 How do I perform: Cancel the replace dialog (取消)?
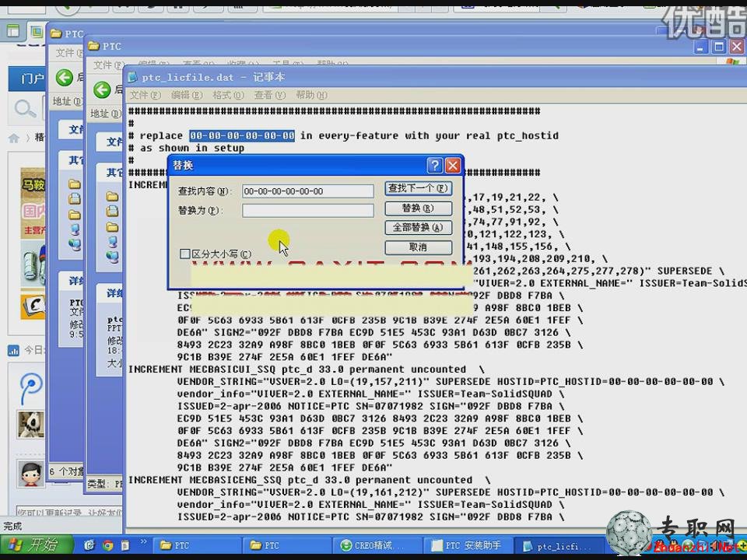pyautogui.click(x=418, y=247)
